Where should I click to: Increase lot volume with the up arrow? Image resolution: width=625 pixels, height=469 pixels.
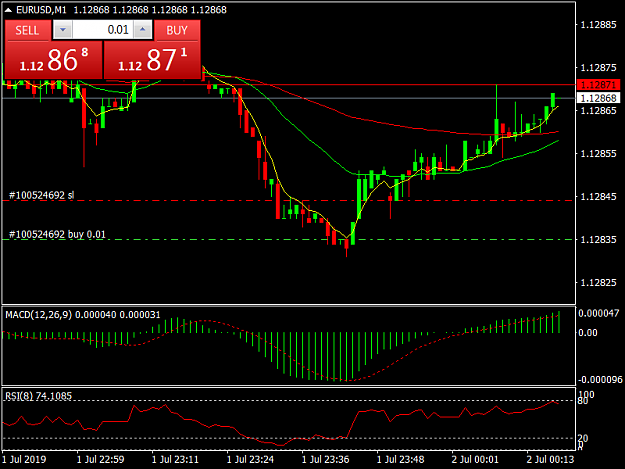(143, 30)
